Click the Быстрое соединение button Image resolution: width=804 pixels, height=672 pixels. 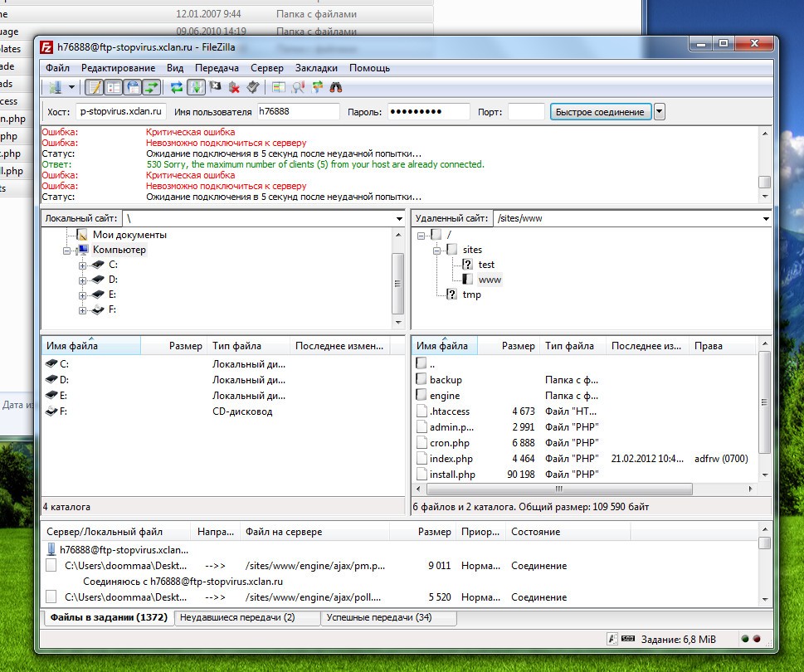[600, 112]
